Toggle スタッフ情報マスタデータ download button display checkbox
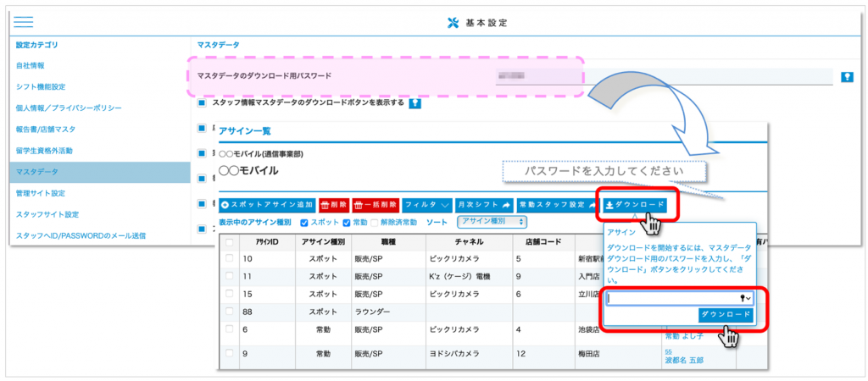 point(202,103)
